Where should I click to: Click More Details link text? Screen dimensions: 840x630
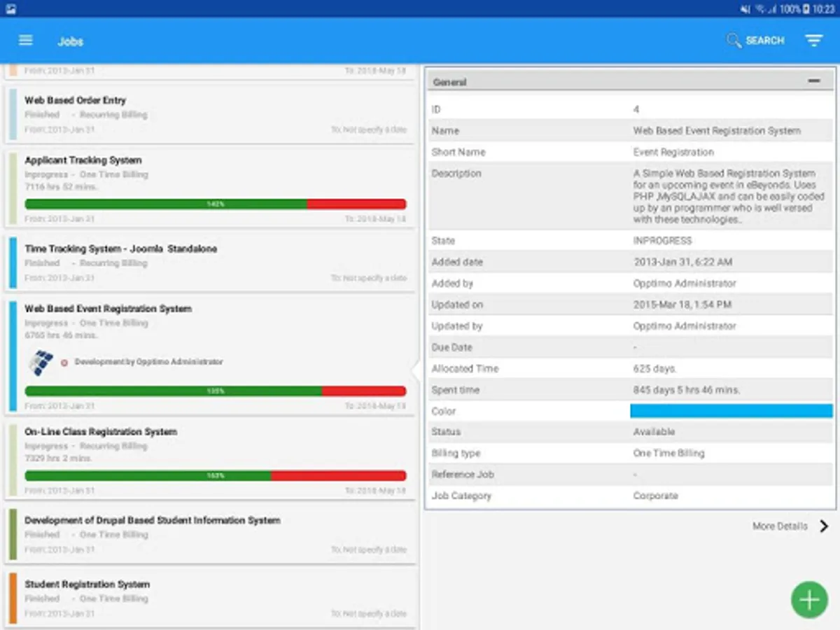coord(780,526)
